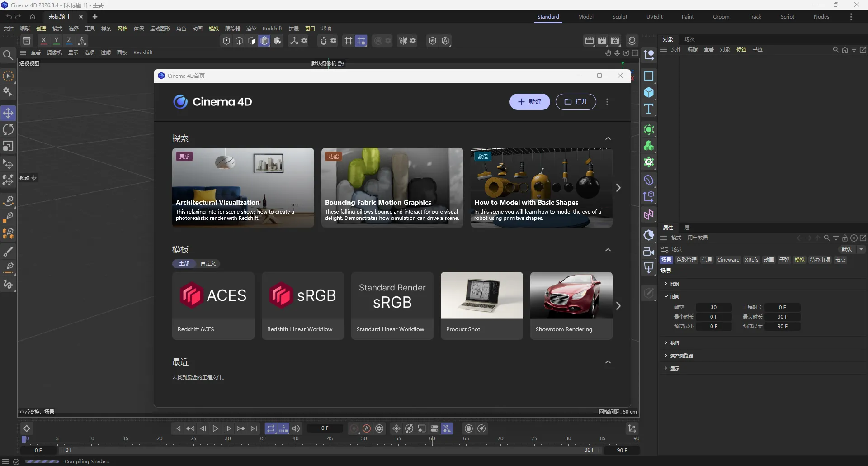Viewport: 868px width, 466px height.
Task: Toggle the world coordinate system icon
Action: click(82, 41)
